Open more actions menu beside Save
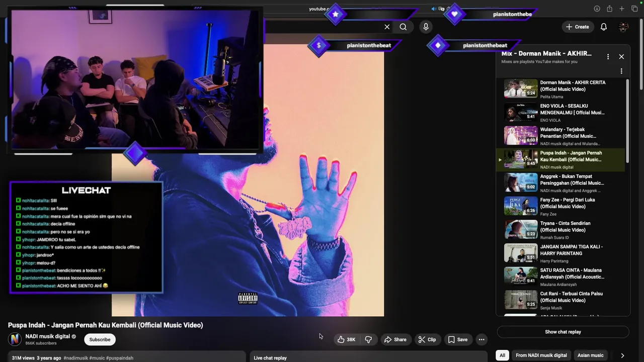Image resolution: width=644 pixels, height=362 pixels. click(481, 339)
